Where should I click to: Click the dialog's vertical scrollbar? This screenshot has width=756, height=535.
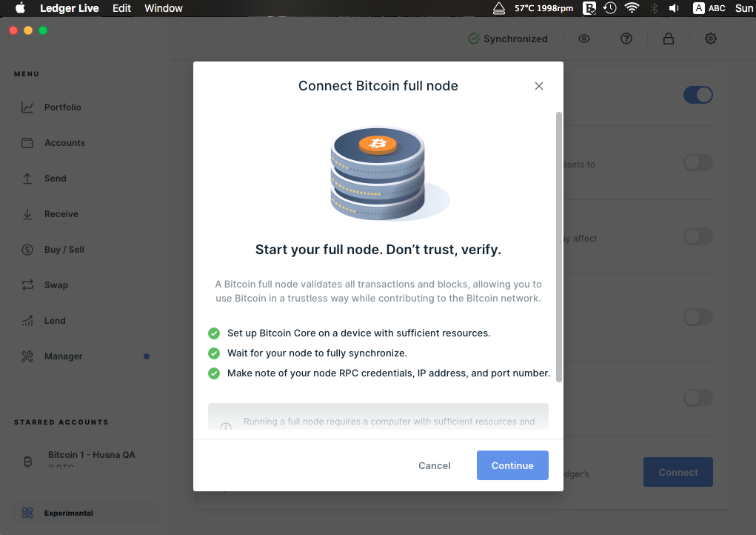559,247
